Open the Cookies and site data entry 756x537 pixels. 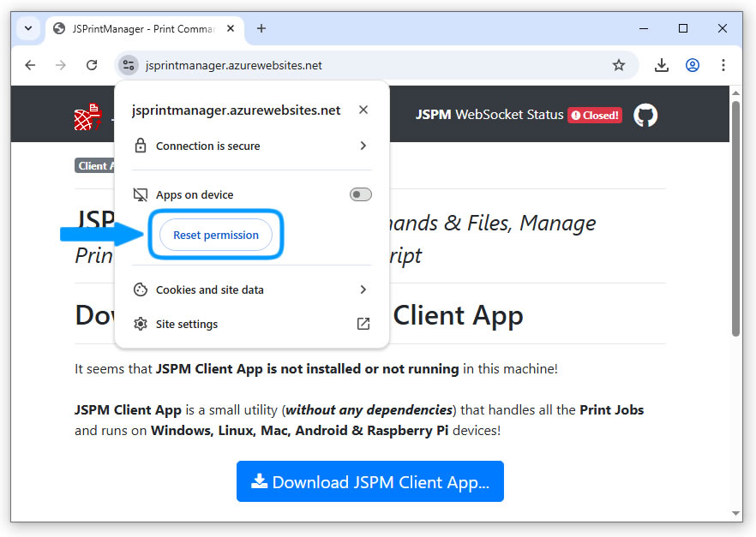pyautogui.click(x=252, y=289)
